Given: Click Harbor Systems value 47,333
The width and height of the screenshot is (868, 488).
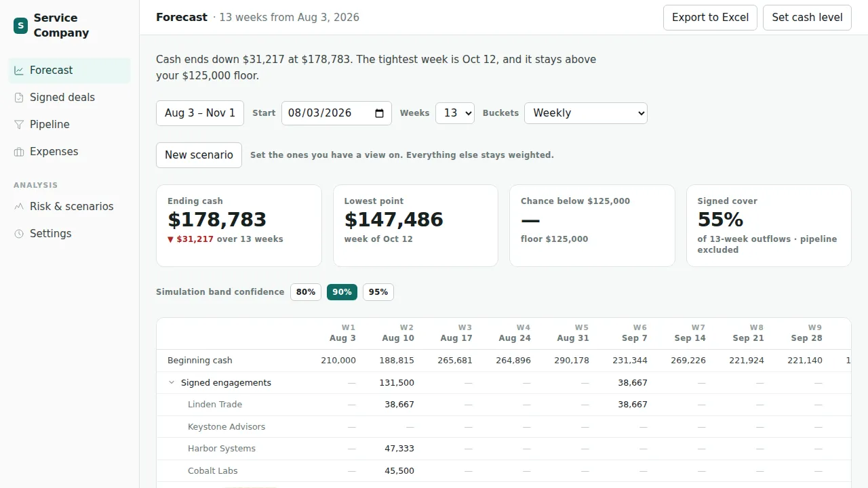Looking at the screenshot, I should point(399,449).
